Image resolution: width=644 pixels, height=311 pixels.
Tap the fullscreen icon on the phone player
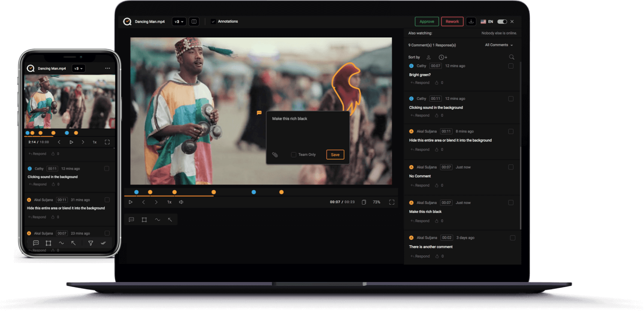coord(107,142)
